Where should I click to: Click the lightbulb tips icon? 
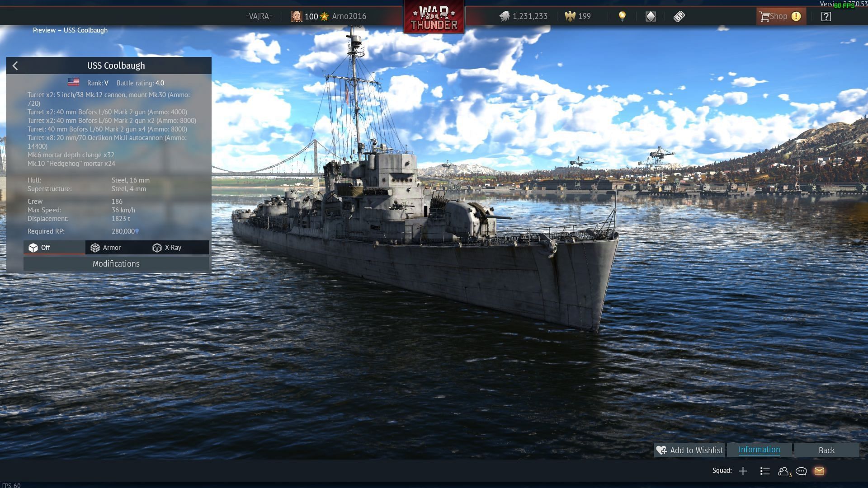click(622, 16)
